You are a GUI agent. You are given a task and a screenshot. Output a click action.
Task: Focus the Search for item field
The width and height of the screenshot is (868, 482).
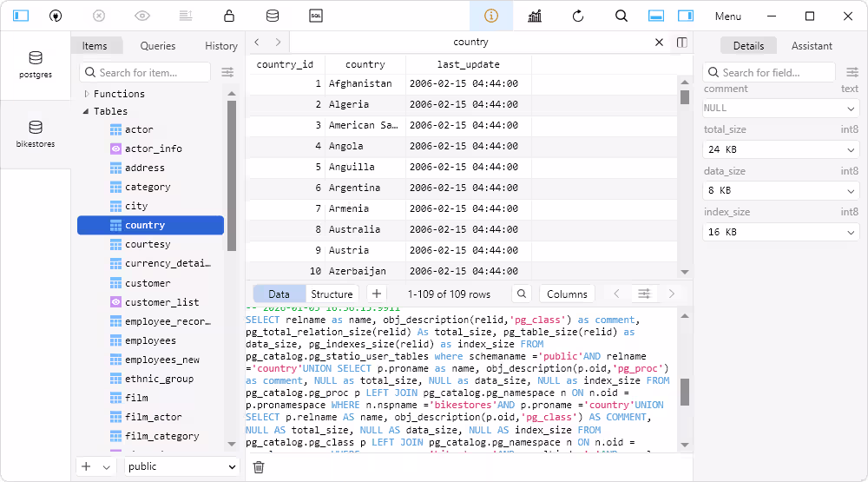pyautogui.click(x=146, y=73)
